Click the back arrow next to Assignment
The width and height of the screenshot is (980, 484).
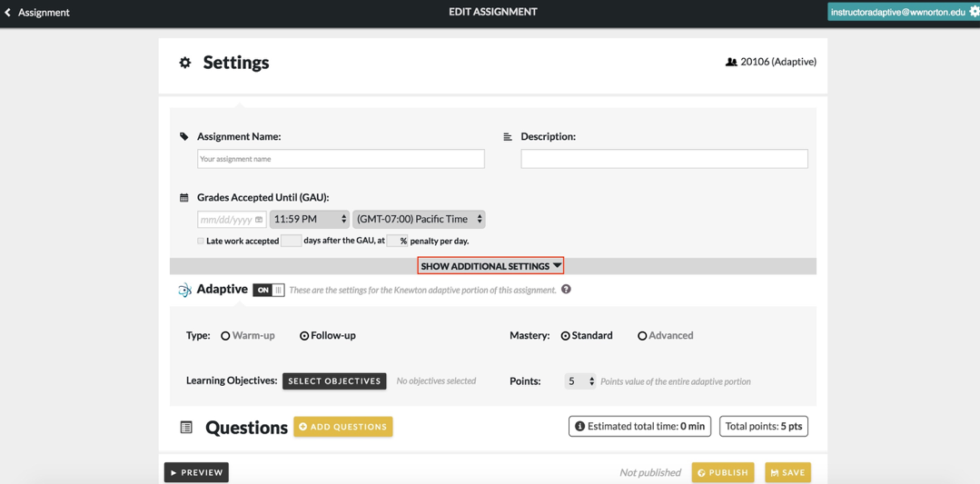[8, 13]
